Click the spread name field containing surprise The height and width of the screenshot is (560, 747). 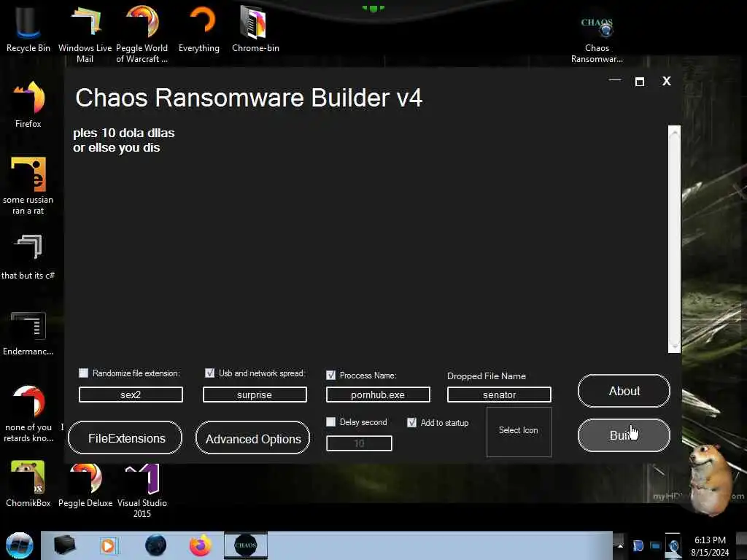coord(255,394)
